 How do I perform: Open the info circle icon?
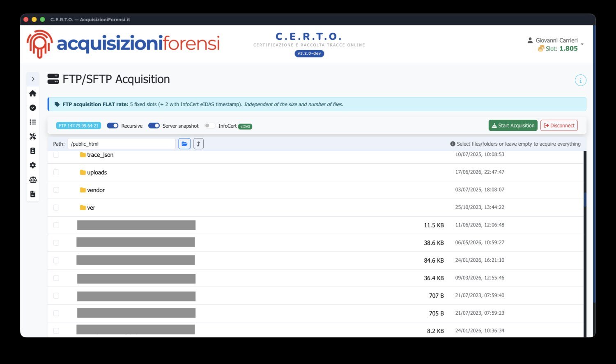pyautogui.click(x=580, y=80)
